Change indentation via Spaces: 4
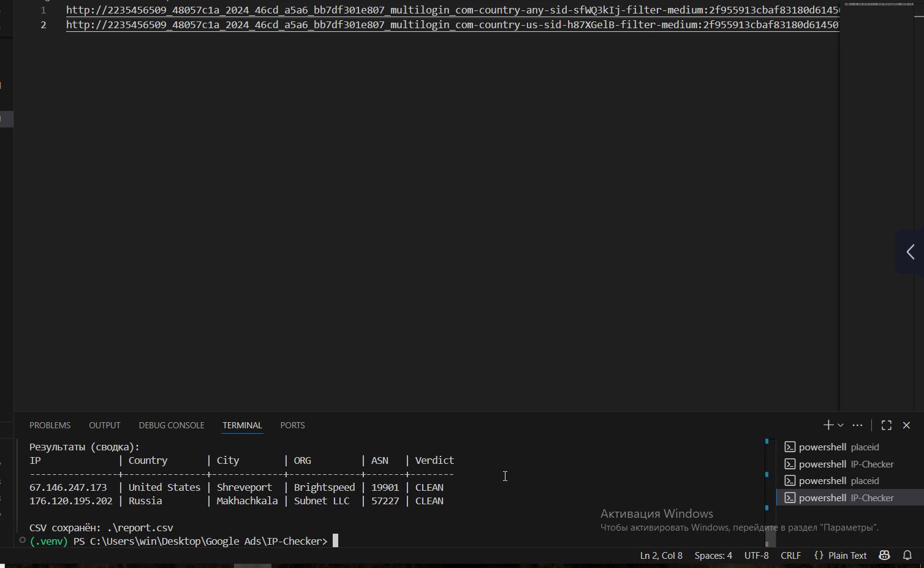This screenshot has width=924, height=568. tap(713, 555)
